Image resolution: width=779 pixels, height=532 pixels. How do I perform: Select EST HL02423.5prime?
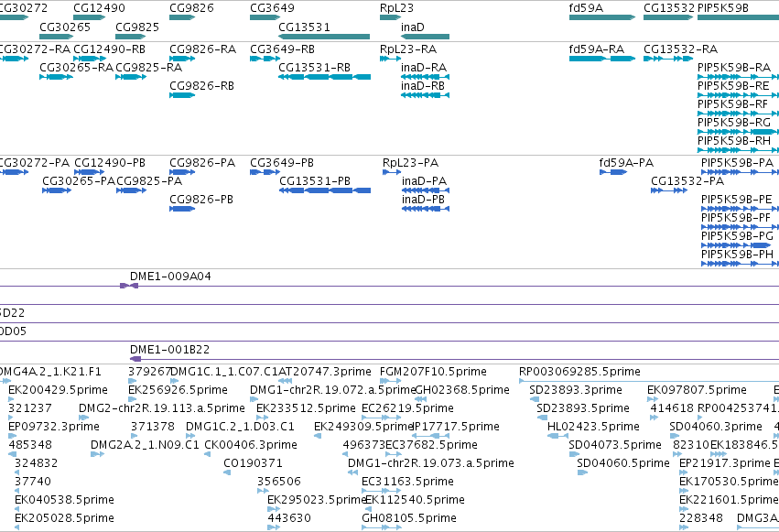coord(557,436)
